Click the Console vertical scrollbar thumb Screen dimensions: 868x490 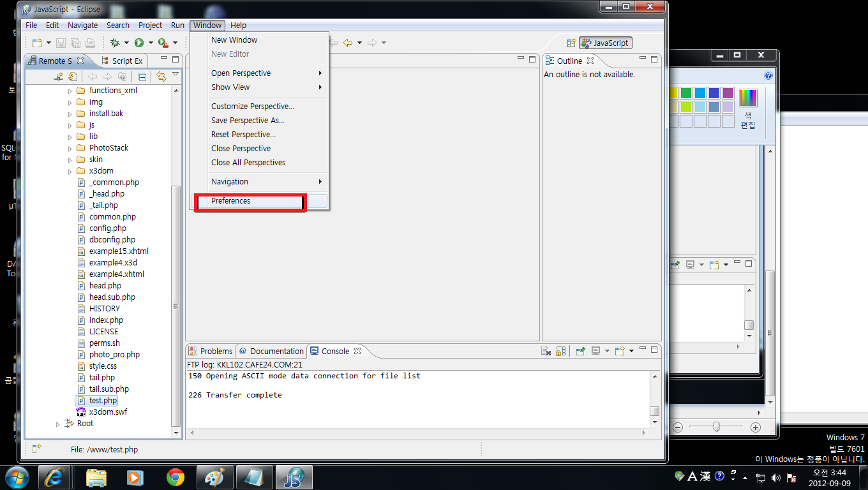(654, 412)
